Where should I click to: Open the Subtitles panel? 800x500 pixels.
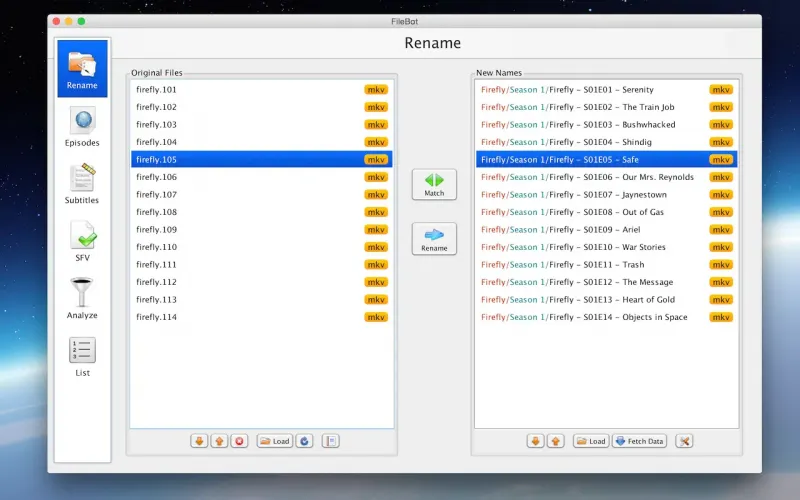[x=82, y=184]
